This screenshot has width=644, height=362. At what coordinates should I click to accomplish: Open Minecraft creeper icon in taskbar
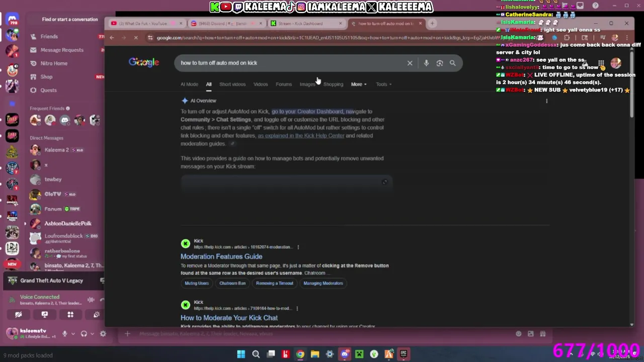pos(359,354)
